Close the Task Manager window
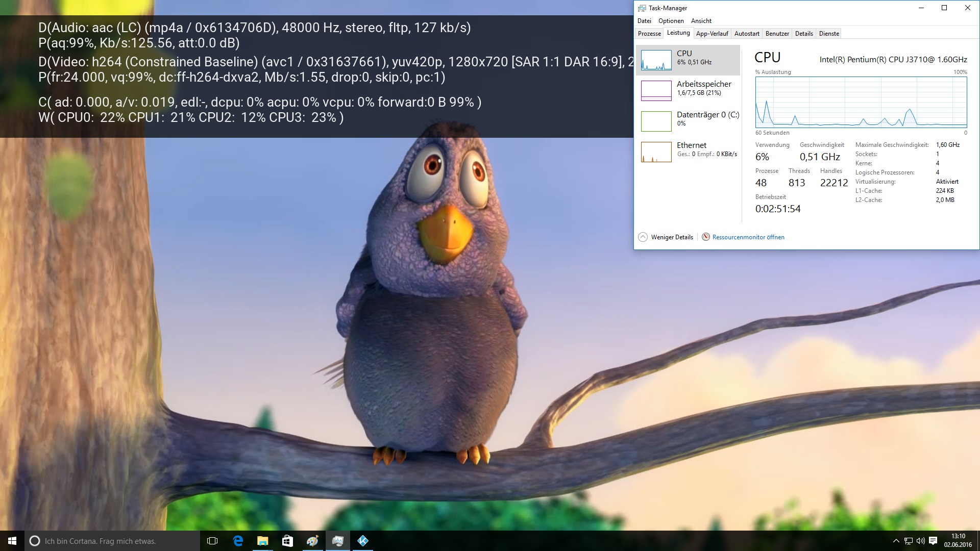 [x=967, y=8]
